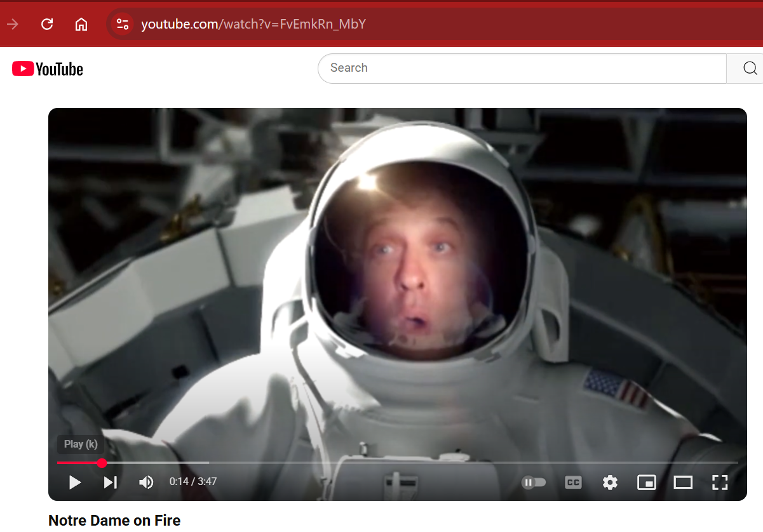Viewport: 763px width, 532px height.
Task: Skip to the next video
Action: [x=111, y=482]
